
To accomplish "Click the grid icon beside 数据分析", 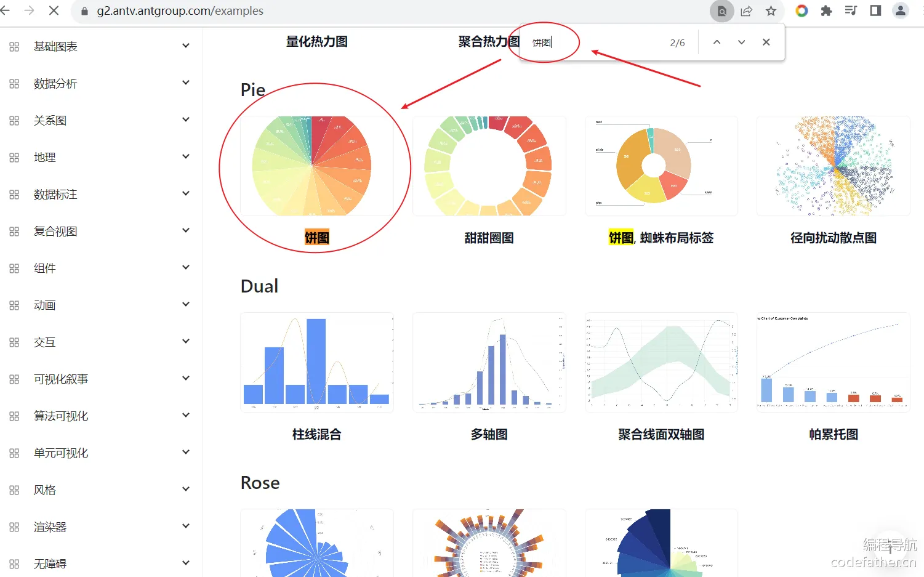I will 14,84.
